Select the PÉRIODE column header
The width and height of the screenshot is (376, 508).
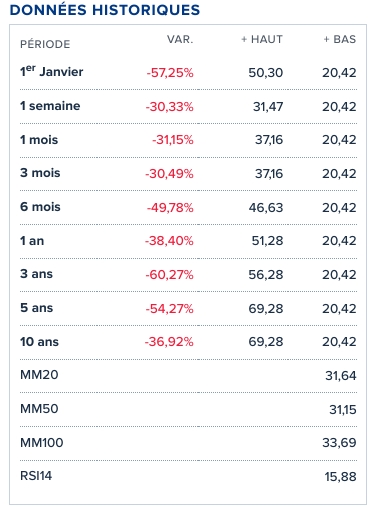click(45, 44)
